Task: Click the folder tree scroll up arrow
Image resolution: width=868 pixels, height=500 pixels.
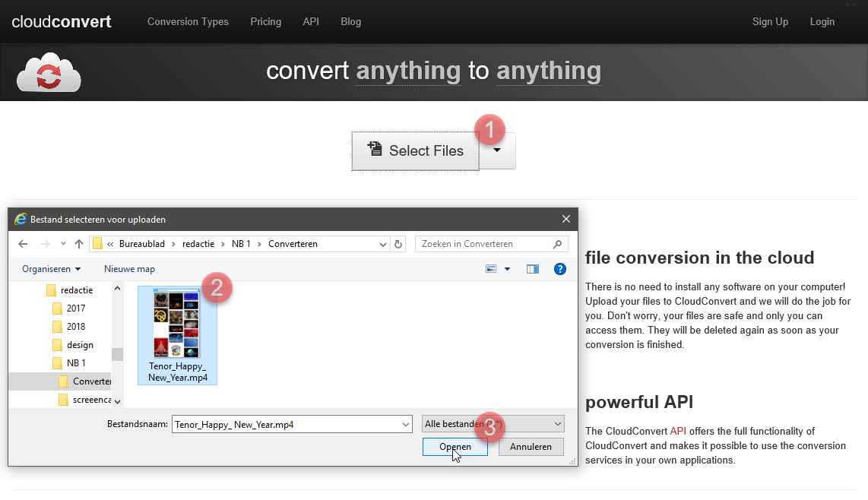Action: (x=117, y=289)
